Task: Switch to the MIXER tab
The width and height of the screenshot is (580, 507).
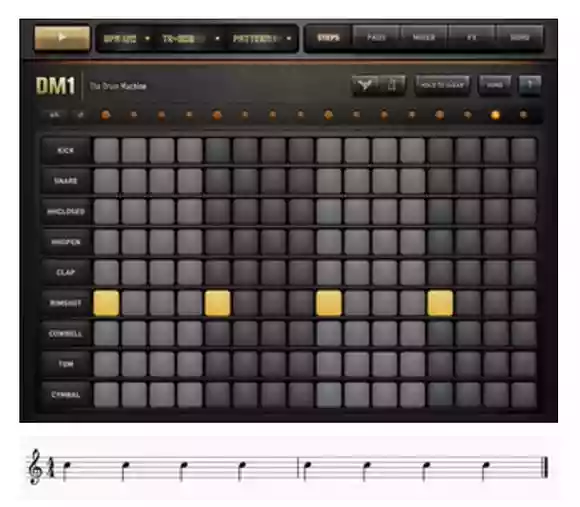Action: pyautogui.click(x=424, y=38)
